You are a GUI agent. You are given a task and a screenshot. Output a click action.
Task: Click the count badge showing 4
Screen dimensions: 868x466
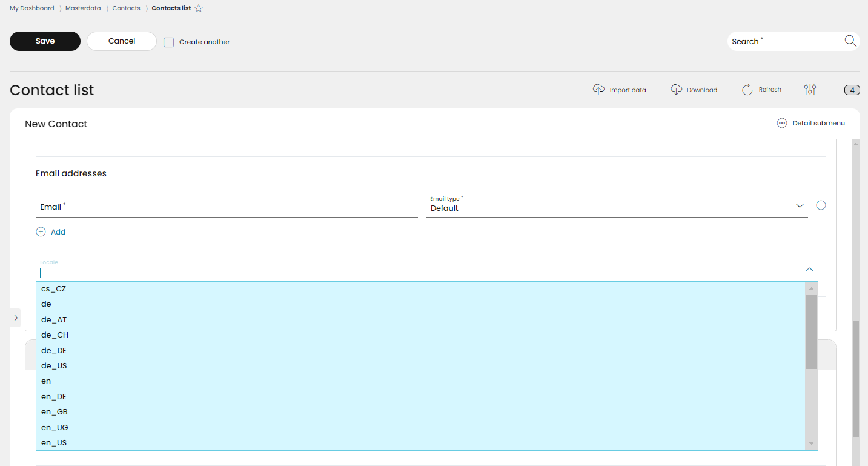[x=852, y=90]
